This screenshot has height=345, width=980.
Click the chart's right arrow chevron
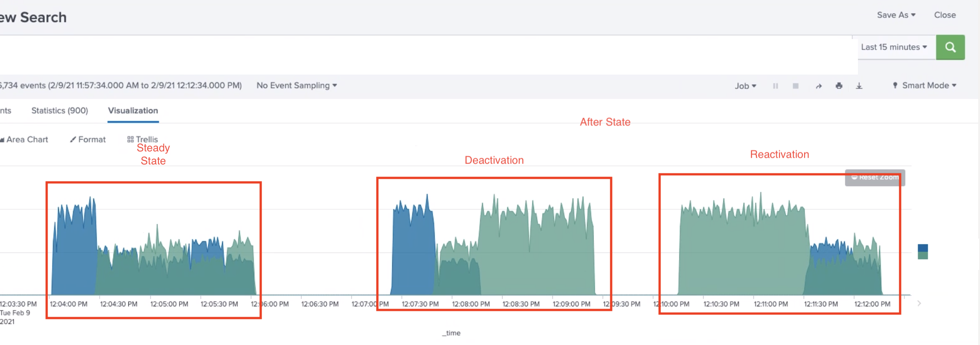(919, 304)
